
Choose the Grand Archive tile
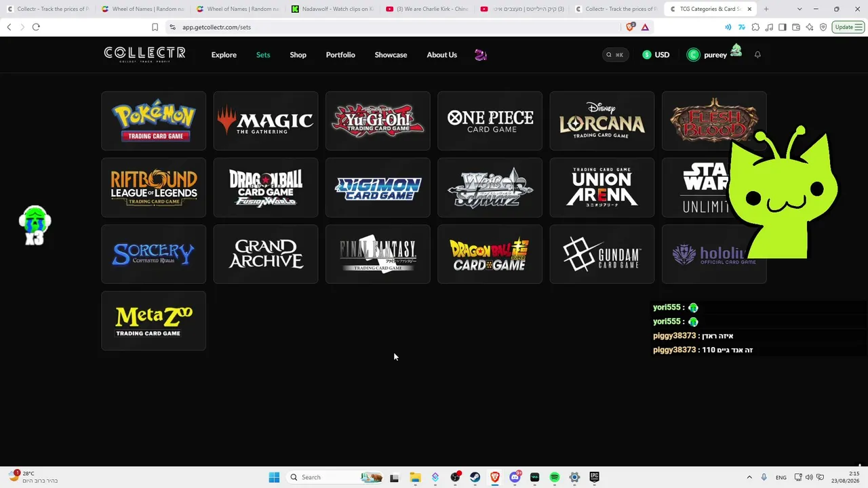[x=265, y=254]
